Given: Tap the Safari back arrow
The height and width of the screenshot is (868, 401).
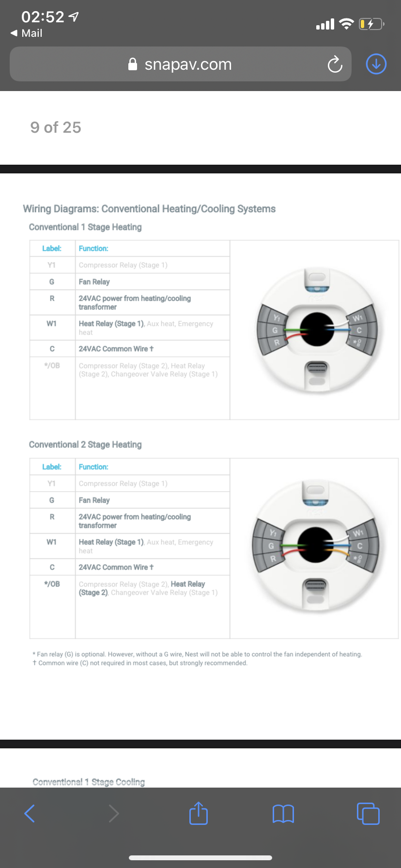Looking at the screenshot, I should click(x=30, y=813).
